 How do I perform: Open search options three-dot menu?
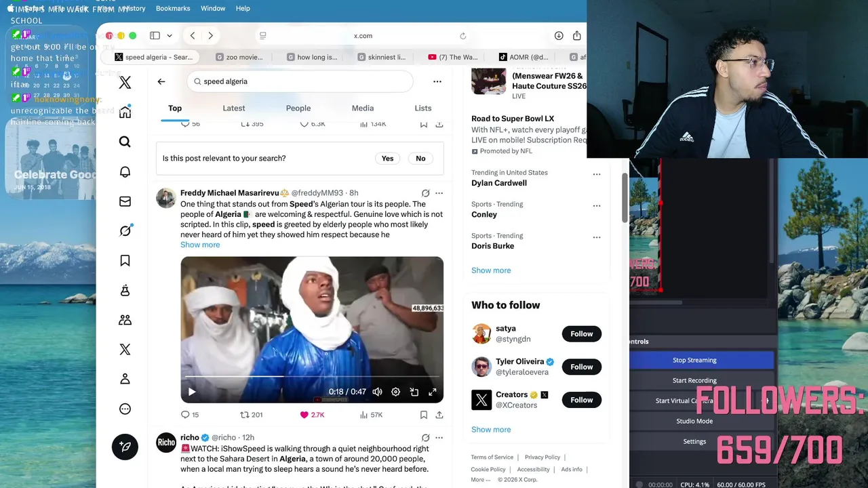click(437, 81)
